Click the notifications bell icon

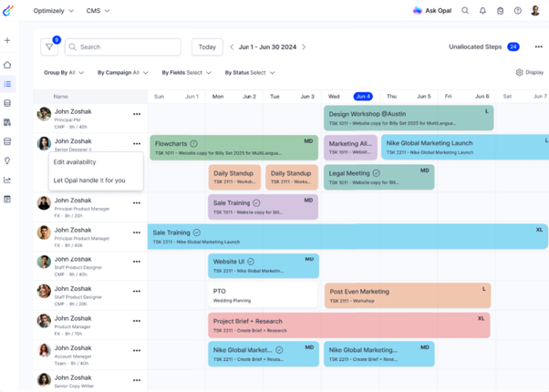point(482,11)
